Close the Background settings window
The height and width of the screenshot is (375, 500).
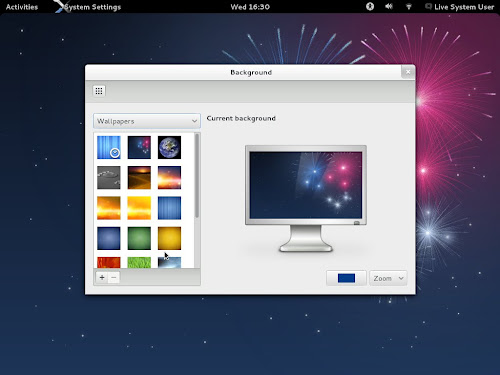408,72
